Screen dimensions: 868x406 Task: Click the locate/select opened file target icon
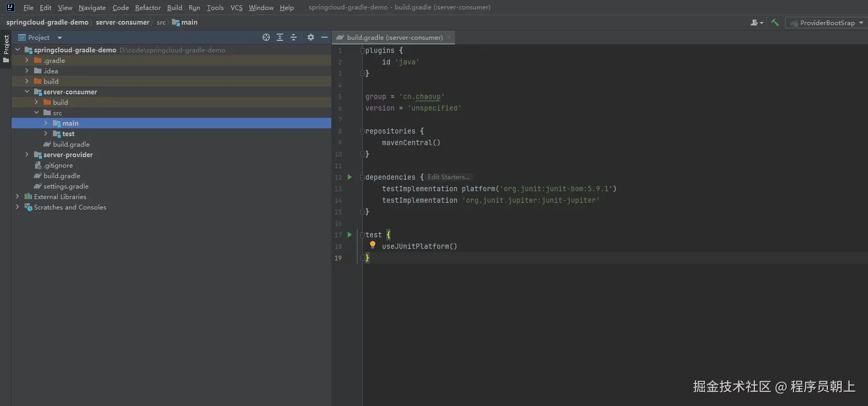[266, 37]
